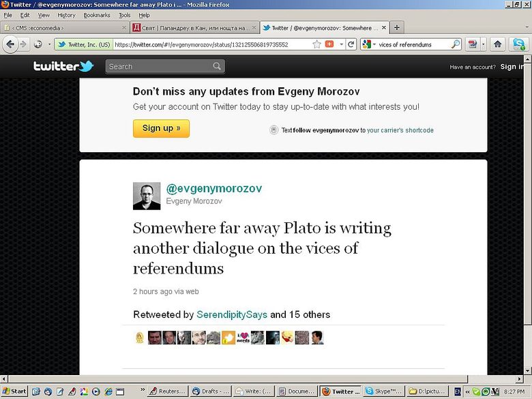
Task: Click the SerendipitySays retweeter link
Action: [x=232, y=314]
